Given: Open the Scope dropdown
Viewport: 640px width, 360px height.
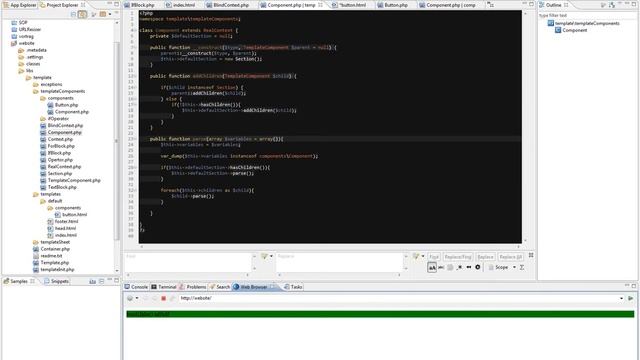Looking at the screenshot, I should tap(503, 267).
